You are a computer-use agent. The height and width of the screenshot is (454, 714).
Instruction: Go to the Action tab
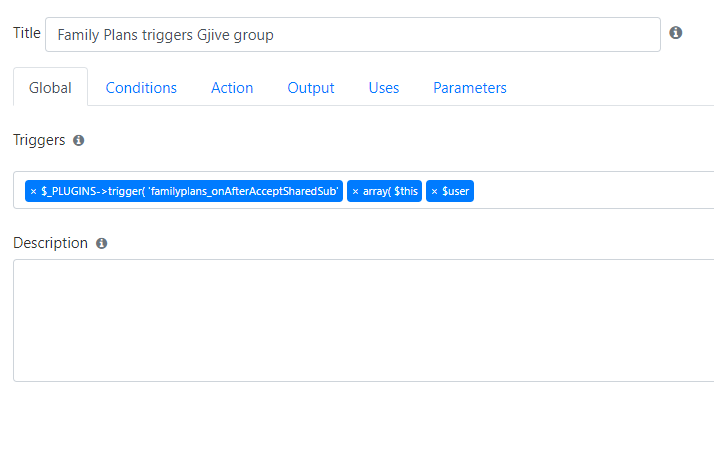pyautogui.click(x=232, y=87)
